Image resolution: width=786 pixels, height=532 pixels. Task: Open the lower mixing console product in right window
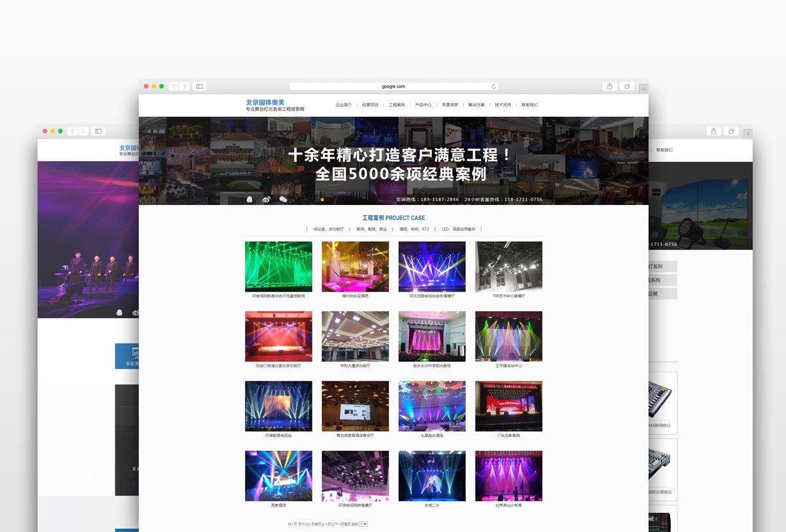click(662, 469)
